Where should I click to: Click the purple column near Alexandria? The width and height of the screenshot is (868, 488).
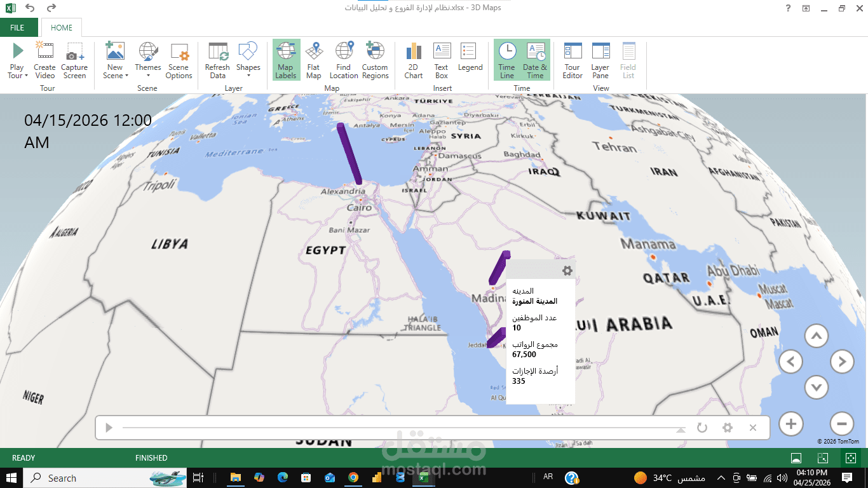[x=349, y=154]
